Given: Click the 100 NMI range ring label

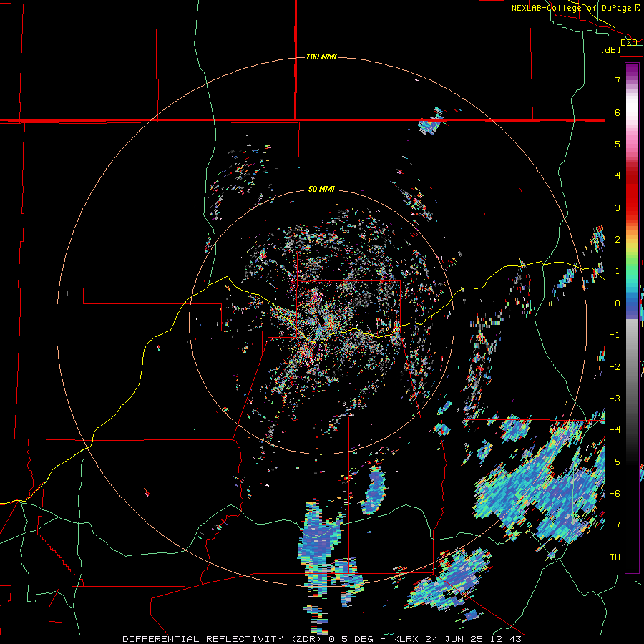Looking at the screenshot, I should pyautogui.click(x=321, y=57).
